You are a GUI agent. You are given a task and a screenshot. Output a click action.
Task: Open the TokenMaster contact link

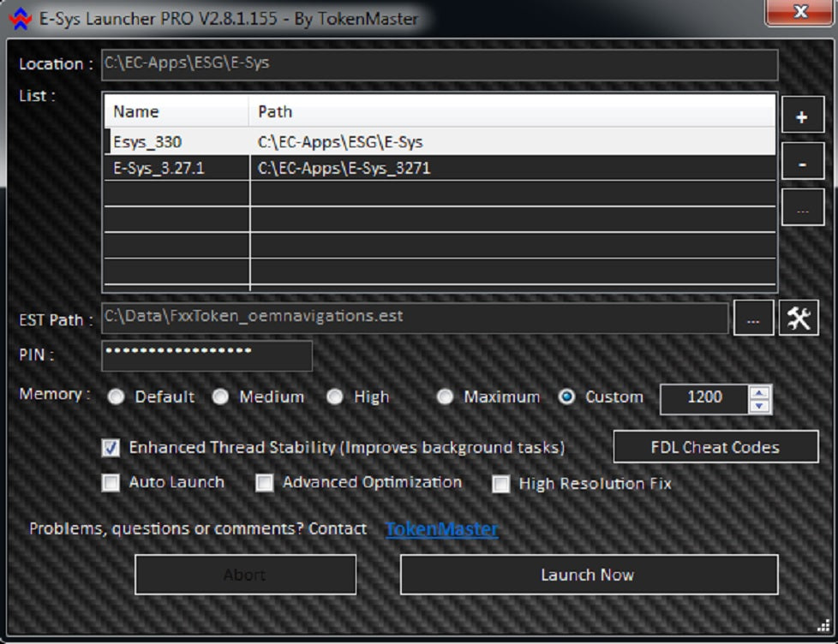pyautogui.click(x=441, y=528)
